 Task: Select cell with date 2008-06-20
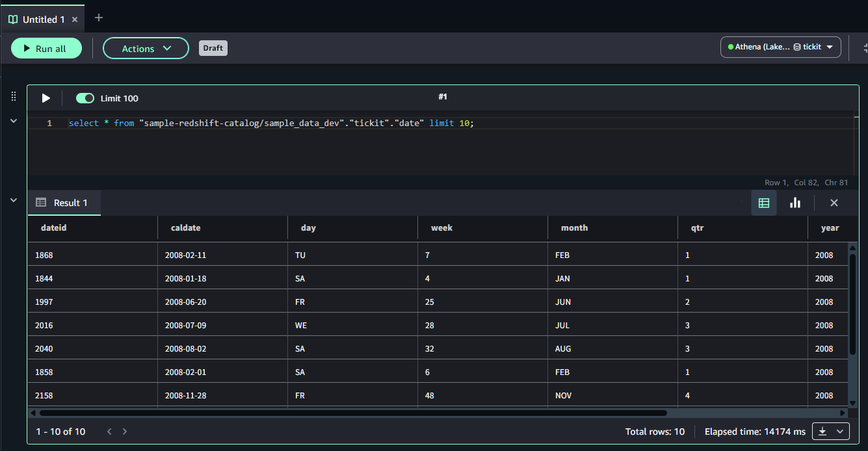(x=222, y=302)
